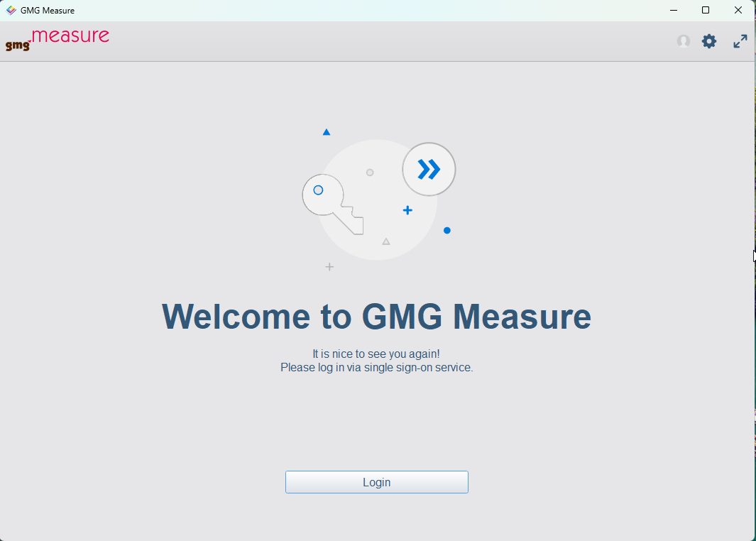
Task: Minimize the GMG Measure window
Action: (x=672, y=10)
